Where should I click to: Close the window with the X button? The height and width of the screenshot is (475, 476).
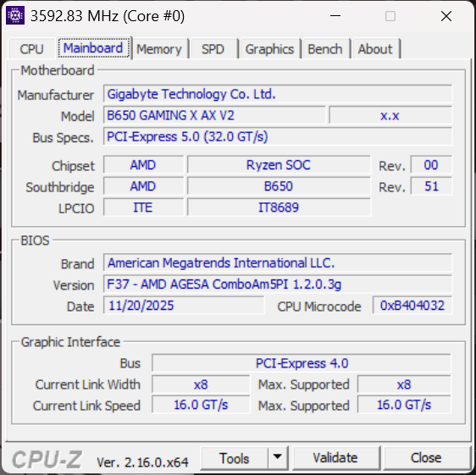tap(446, 16)
